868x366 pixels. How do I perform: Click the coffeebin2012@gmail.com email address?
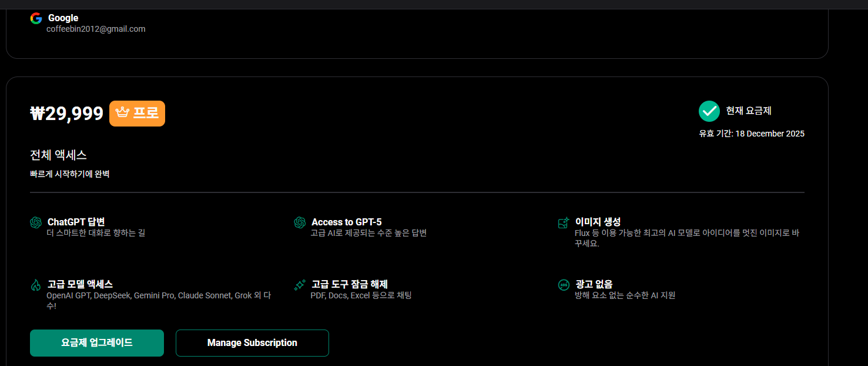pos(96,29)
